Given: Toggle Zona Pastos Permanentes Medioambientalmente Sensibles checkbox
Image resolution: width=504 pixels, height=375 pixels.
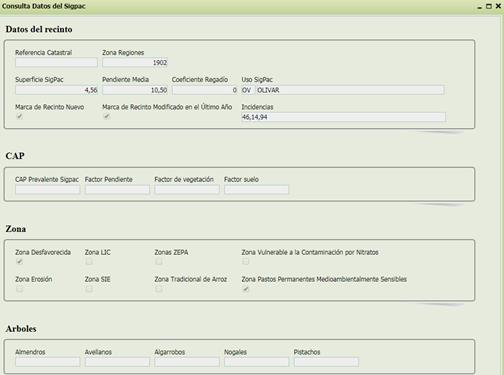Looking at the screenshot, I should click(246, 289).
